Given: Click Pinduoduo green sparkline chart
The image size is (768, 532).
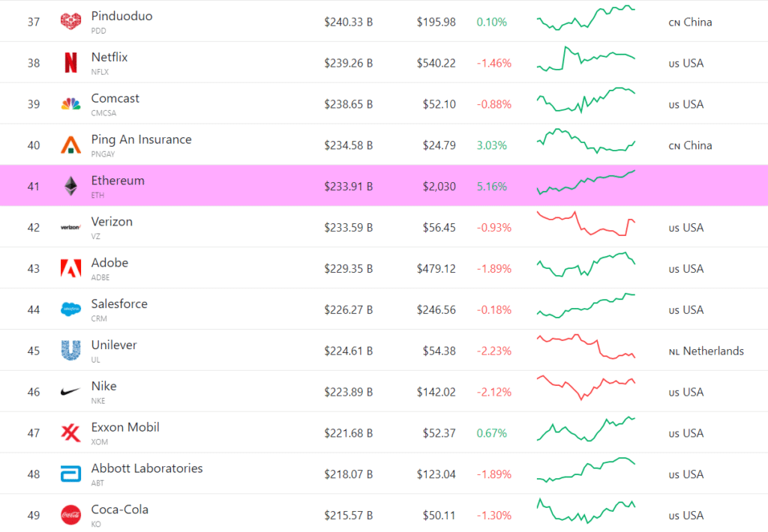Looking at the screenshot, I should [586, 18].
